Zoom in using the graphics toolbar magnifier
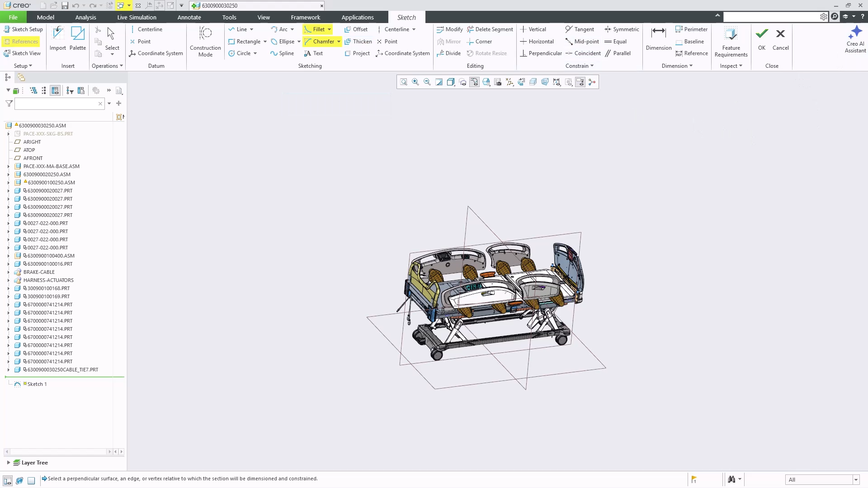The height and width of the screenshot is (488, 868). point(415,82)
